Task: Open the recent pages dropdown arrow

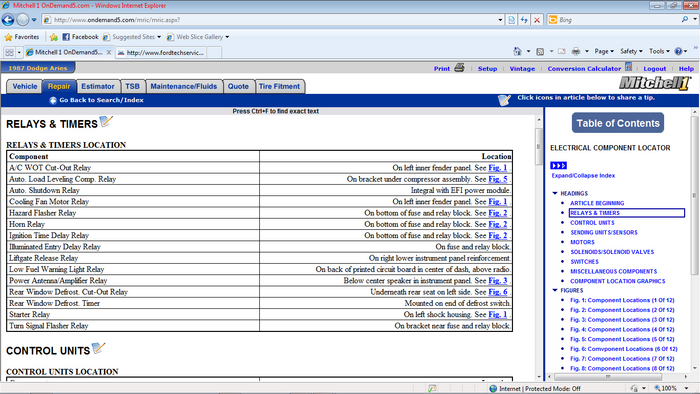Action: (x=34, y=20)
